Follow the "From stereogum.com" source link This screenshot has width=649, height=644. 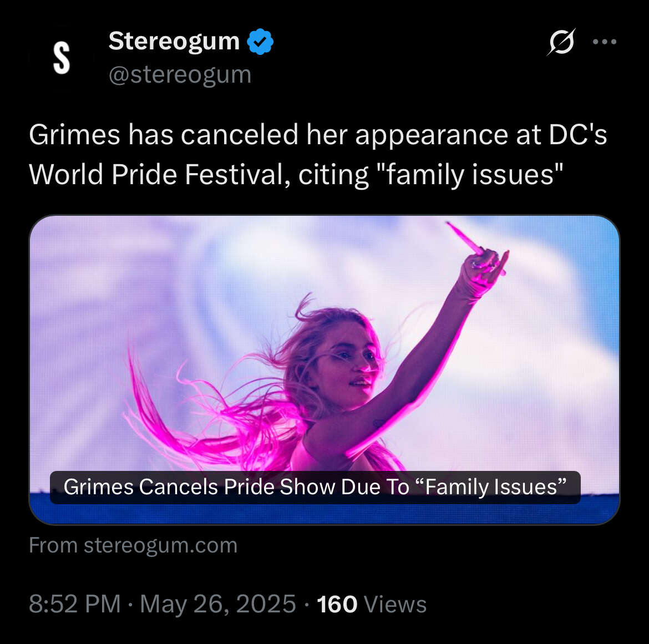tap(133, 545)
